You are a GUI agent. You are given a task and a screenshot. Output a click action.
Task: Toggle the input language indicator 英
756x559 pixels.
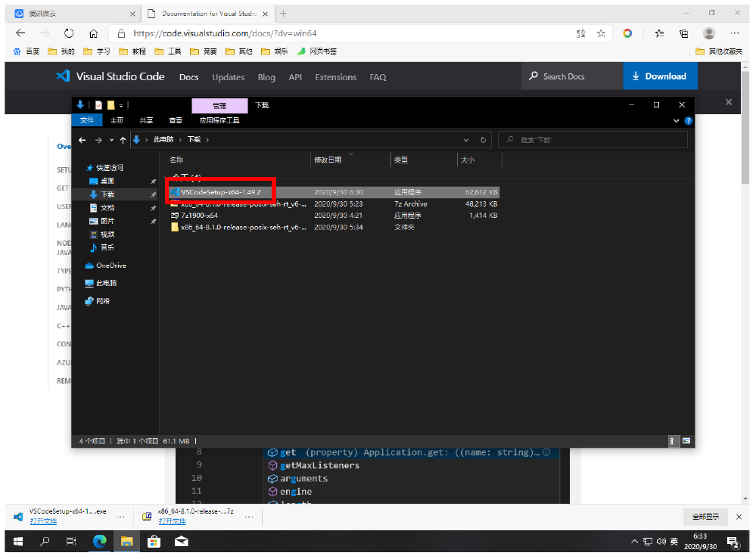coord(674,542)
